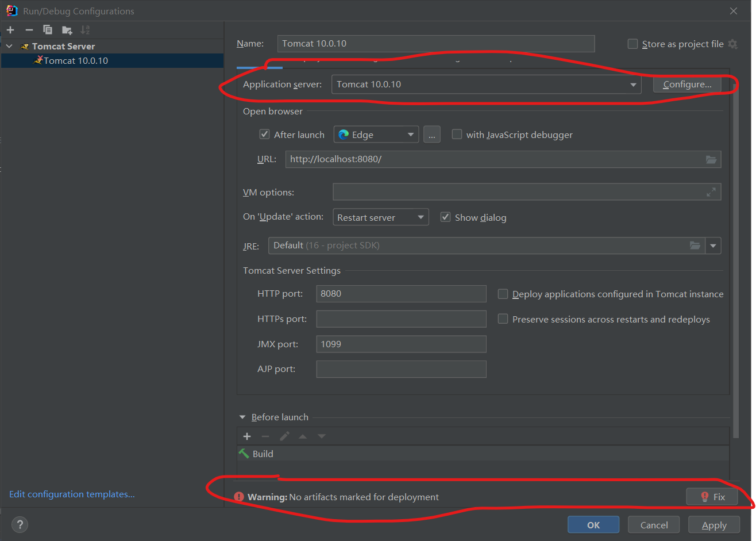Enable Preserve sessions across restarts
Viewport: 756px width, 541px height.
(x=503, y=319)
